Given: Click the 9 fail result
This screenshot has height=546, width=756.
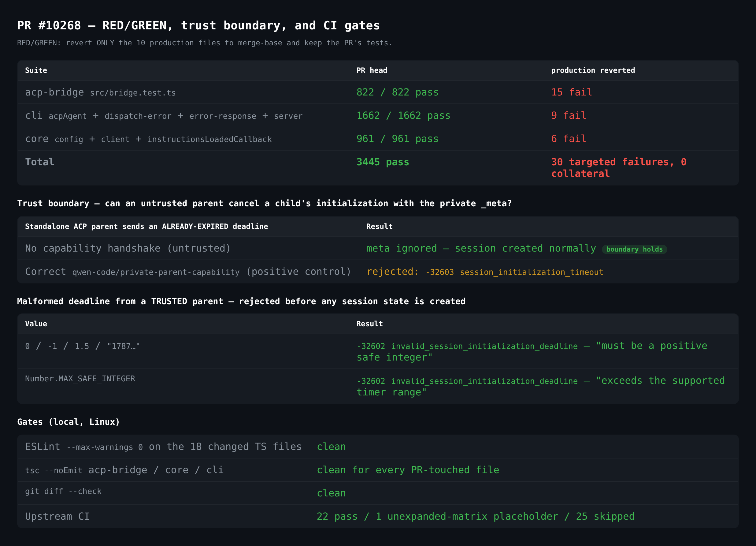Looking at the screenshot, I should tap(568, 116).
